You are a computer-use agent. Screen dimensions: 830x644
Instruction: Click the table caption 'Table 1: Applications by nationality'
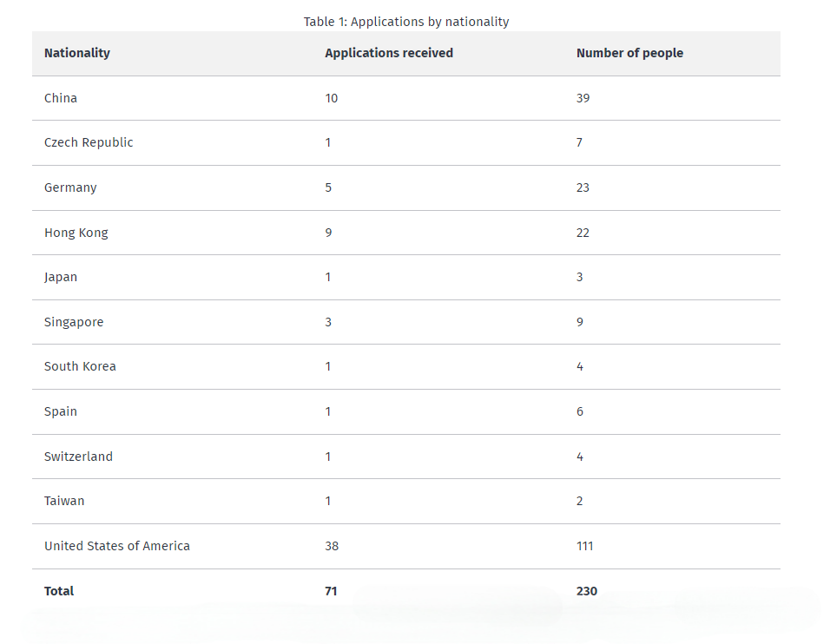click(406, 22)
